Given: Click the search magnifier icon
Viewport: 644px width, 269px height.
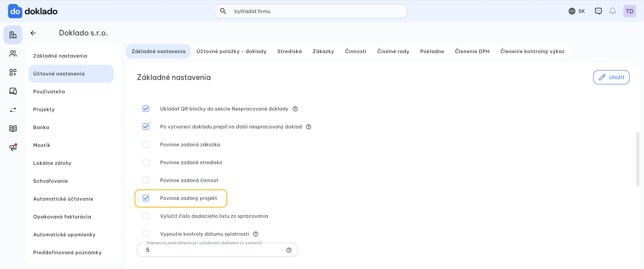Looking at the screenshot, I should 223,11.
